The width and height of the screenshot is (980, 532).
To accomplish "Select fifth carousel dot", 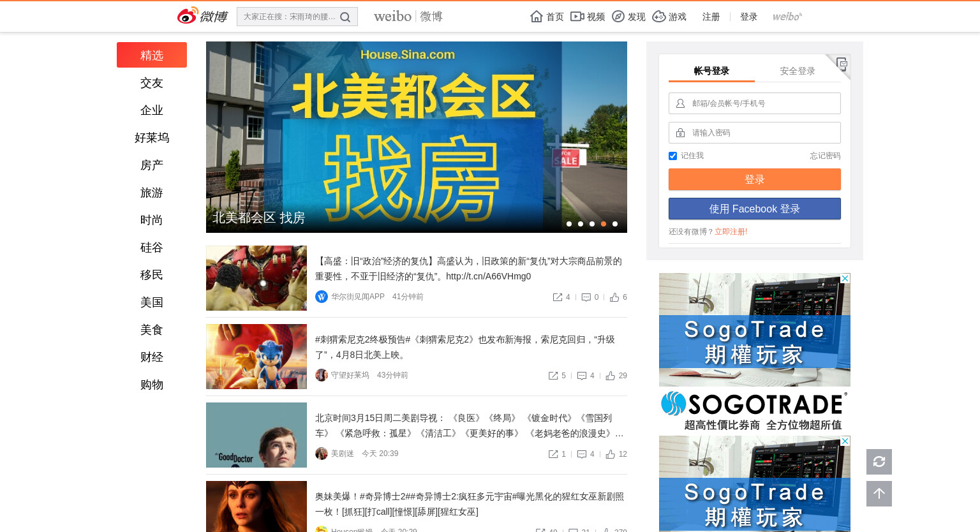I will [615, 224].
